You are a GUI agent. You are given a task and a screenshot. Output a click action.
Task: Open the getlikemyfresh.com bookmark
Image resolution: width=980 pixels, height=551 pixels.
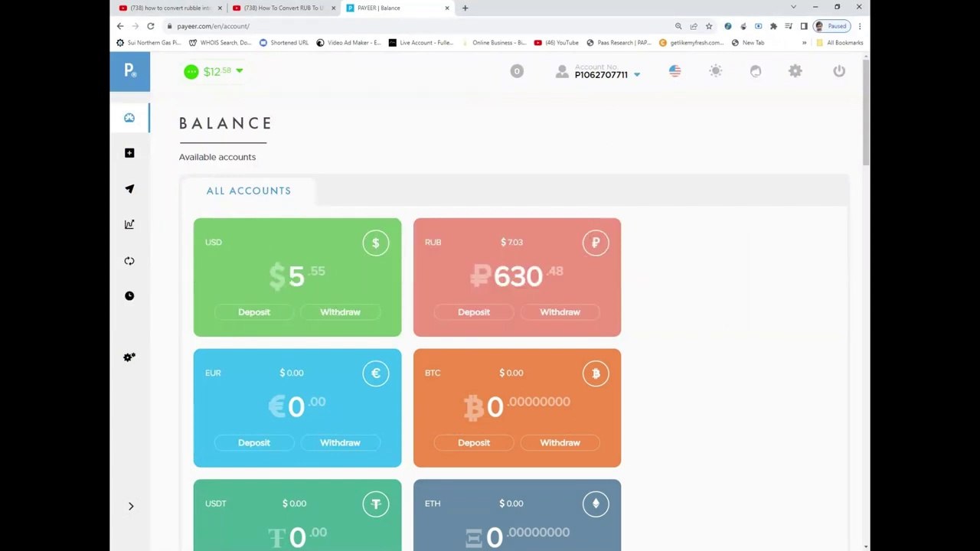point(691,43)
